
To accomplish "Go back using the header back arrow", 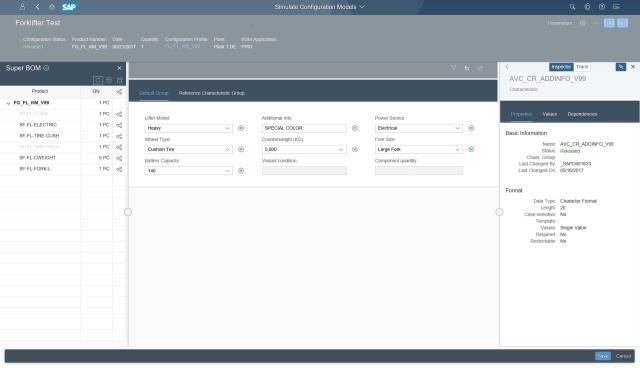I will point(37,7).
